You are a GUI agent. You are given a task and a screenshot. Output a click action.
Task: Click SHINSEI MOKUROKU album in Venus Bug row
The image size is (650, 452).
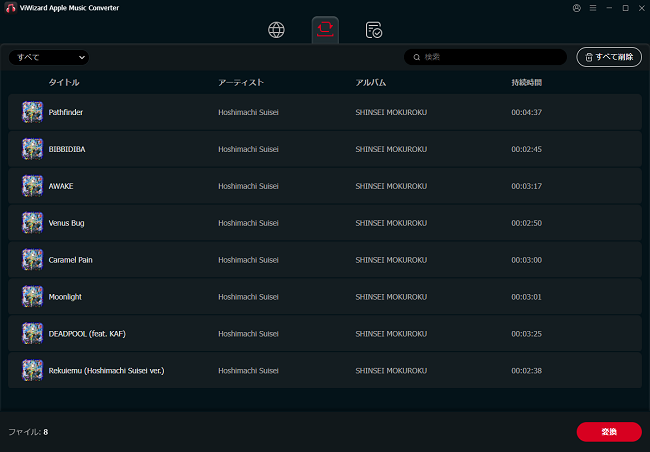point(391,223)
